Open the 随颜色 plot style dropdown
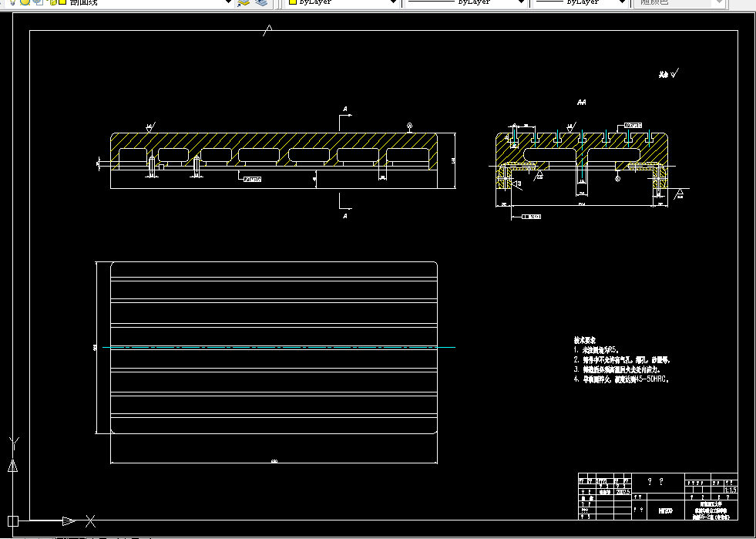Image resolution: width=756 pixels, height=539 pixels. click(719, 2)
